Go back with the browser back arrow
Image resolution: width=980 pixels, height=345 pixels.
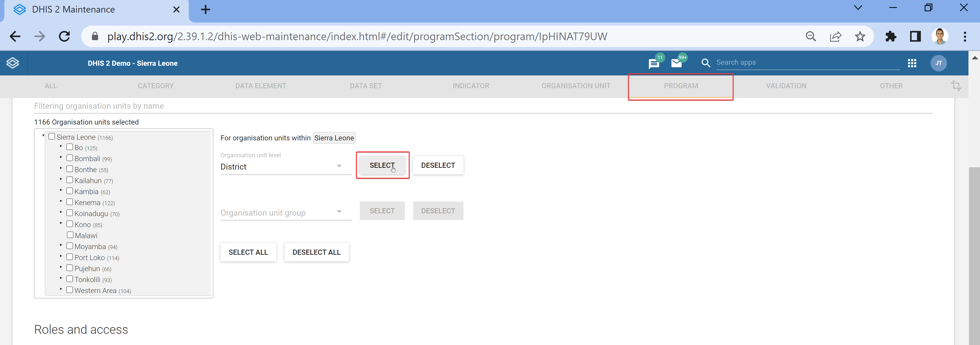[15, 37]
